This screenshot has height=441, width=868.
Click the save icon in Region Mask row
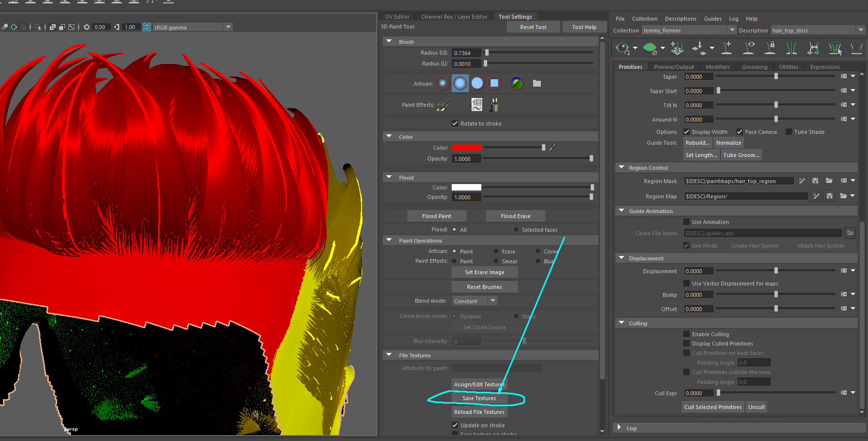815,181
